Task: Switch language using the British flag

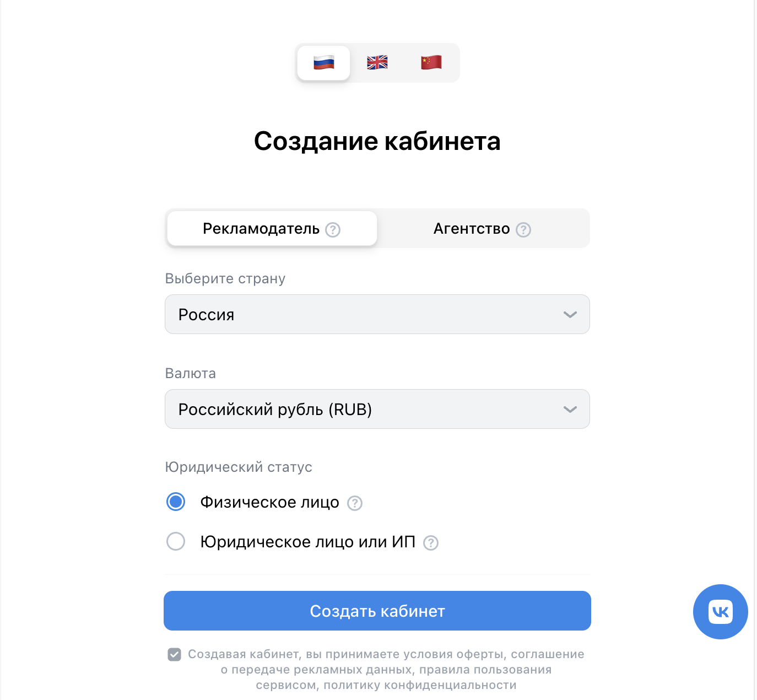Action: pos(377,63)
